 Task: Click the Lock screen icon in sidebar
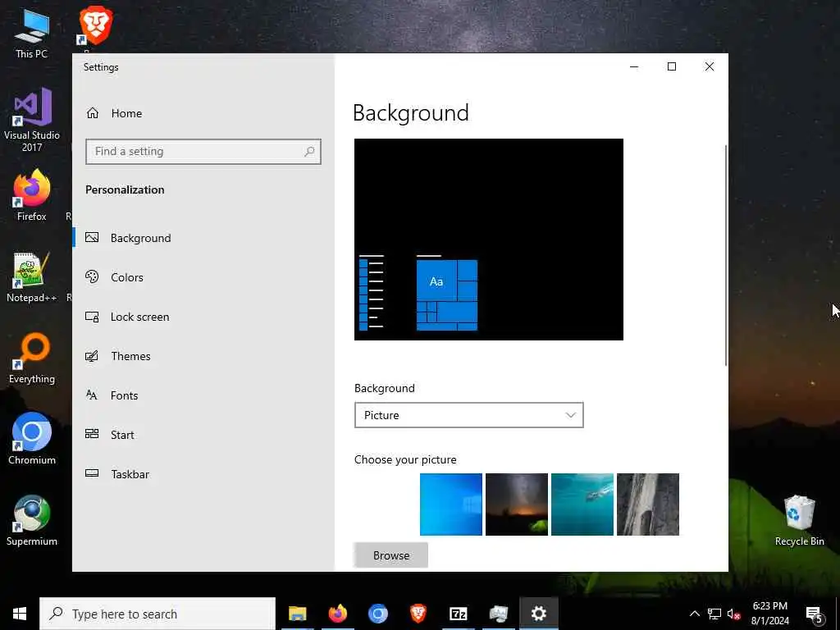pos(92,317)
